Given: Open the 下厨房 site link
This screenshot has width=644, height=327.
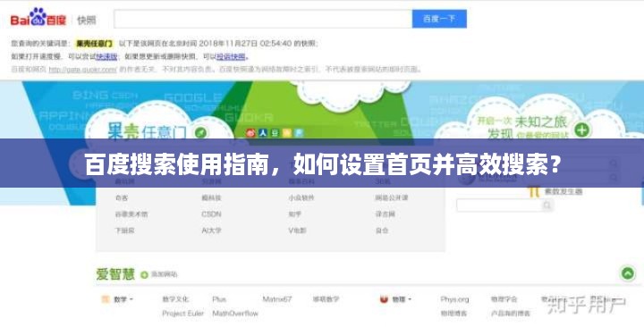Looking at the screenshot, I should pos(124,231).
